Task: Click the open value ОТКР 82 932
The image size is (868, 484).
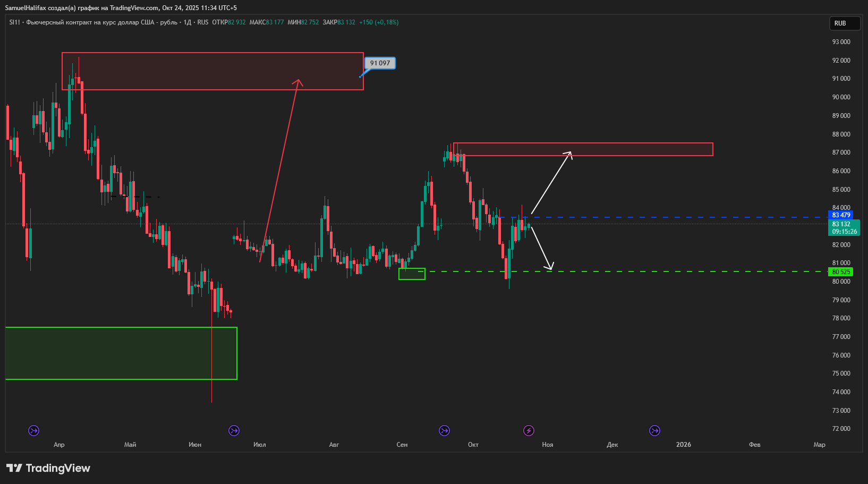Action: 229,22
